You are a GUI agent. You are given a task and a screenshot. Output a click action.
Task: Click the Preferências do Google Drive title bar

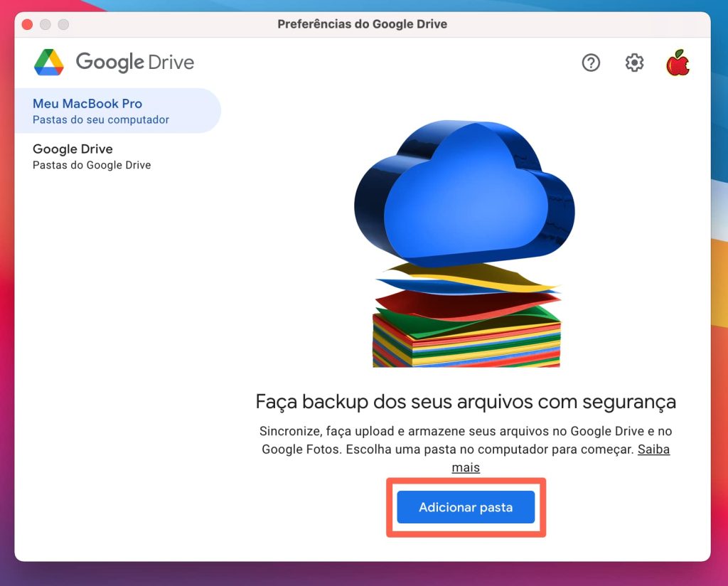(x=363, y=23)
